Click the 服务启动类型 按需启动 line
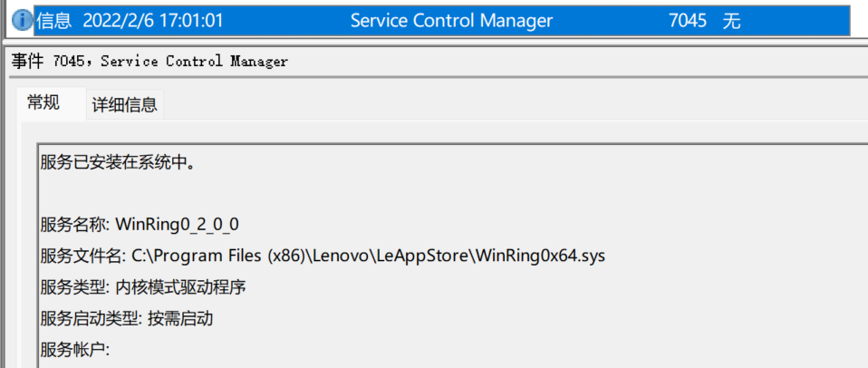The height and width of the screenshot is (368, 868). (x=127, y=319)
